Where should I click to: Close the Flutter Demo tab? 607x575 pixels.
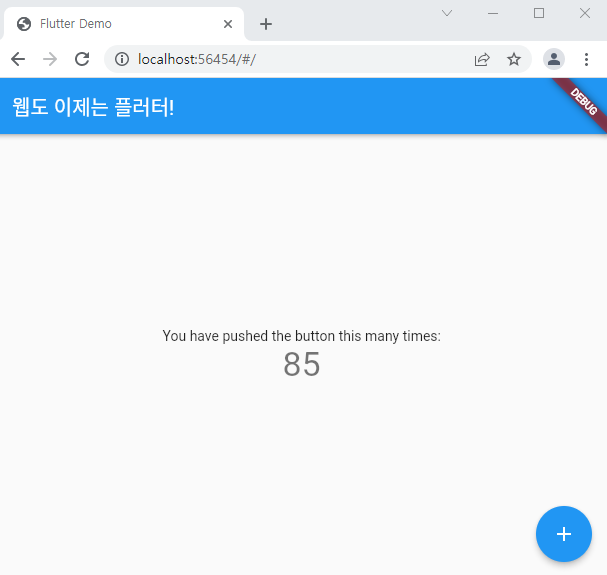[228, 24]
